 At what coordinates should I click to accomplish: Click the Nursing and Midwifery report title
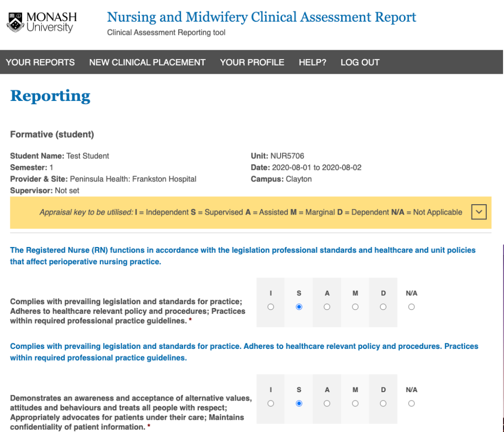[x=261, y=17]
